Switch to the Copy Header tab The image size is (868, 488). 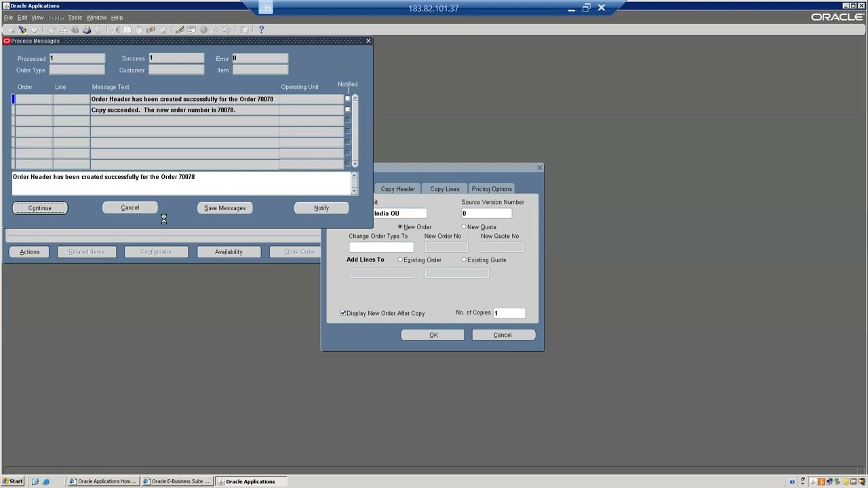point(398,189)
